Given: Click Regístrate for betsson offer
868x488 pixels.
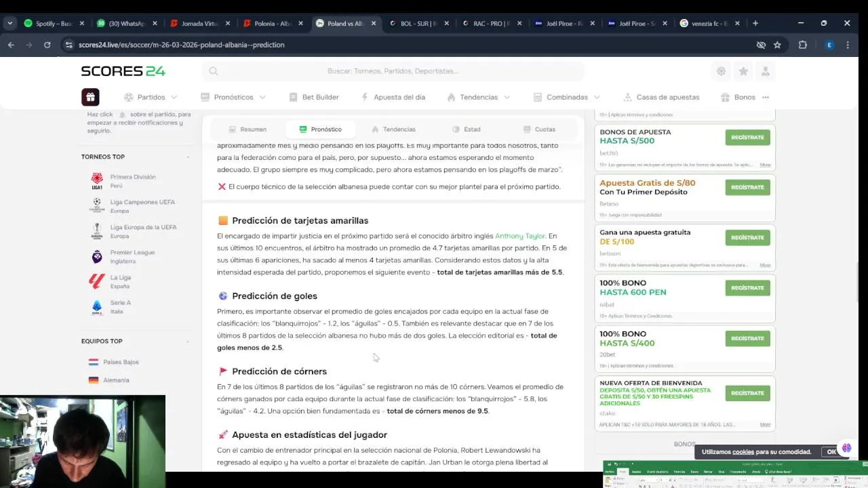Looking at the screenshot, I should tap(747, 237).
